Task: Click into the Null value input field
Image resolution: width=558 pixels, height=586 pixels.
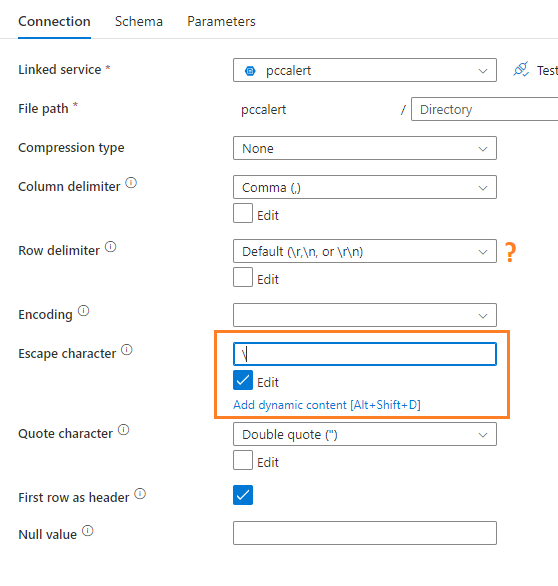Action: click(x=365, y=533)
